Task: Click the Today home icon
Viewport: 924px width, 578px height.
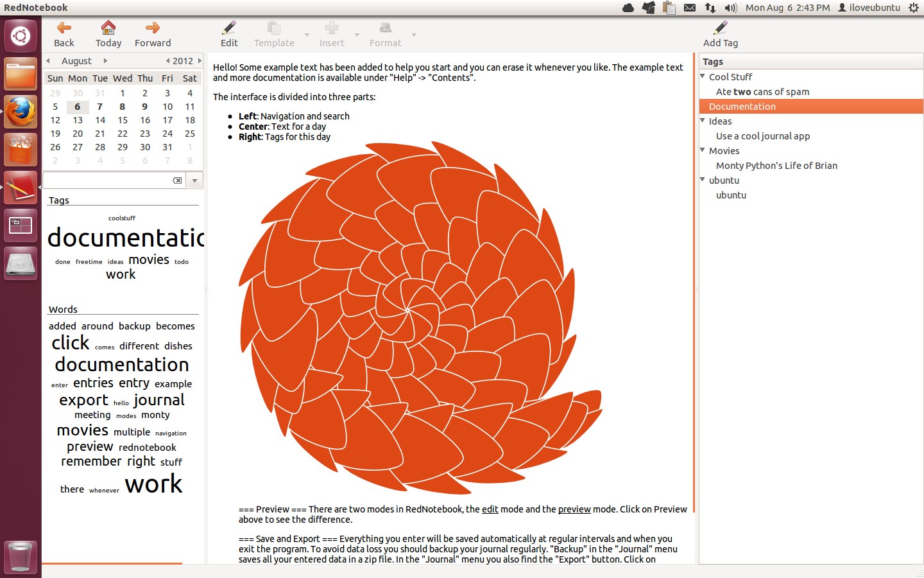Action: (x=108, y=28)
